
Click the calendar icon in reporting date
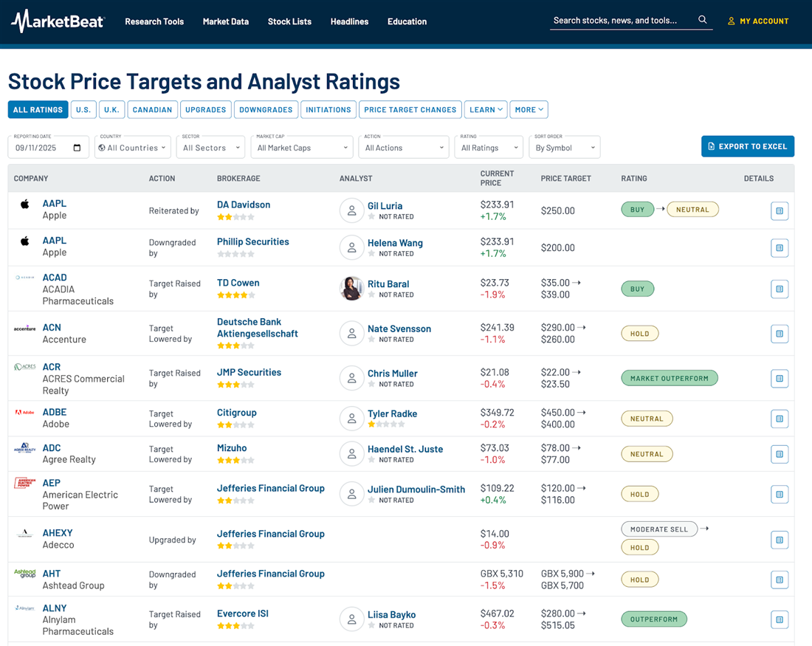pos(78,148)
